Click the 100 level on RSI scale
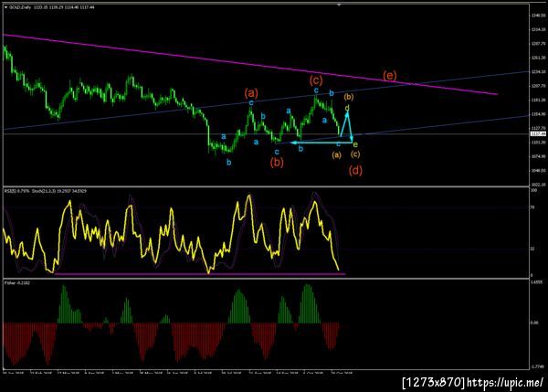 (533, 191)
